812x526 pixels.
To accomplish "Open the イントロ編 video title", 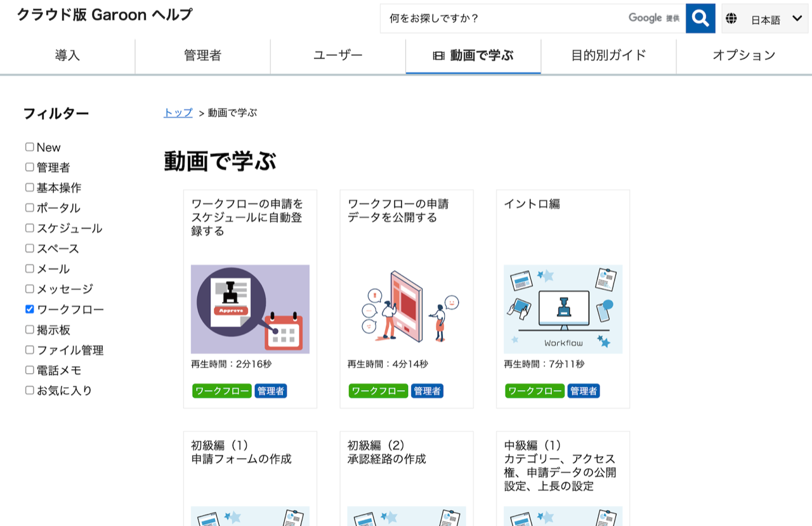I will tap(532, 204).
